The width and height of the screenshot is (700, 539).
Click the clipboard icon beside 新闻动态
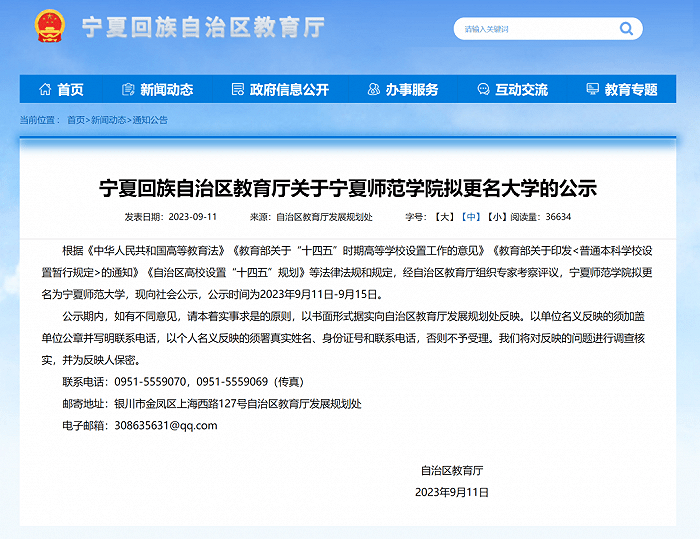(128, 89)
